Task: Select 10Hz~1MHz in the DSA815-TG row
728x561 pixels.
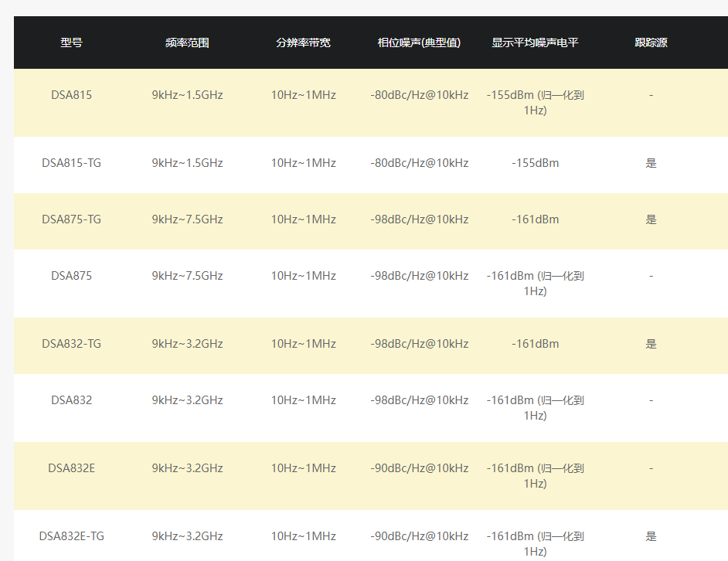Action: coord(303,163)
